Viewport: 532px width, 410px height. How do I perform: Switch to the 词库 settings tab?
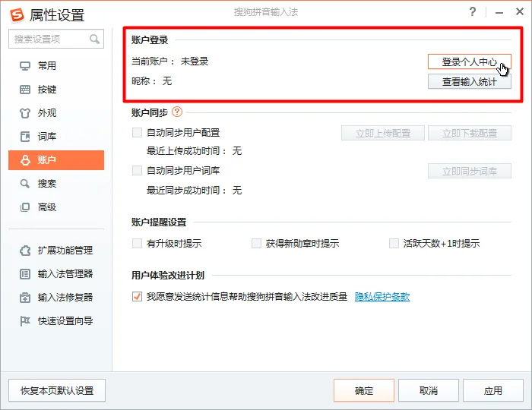tap(47, 137)
